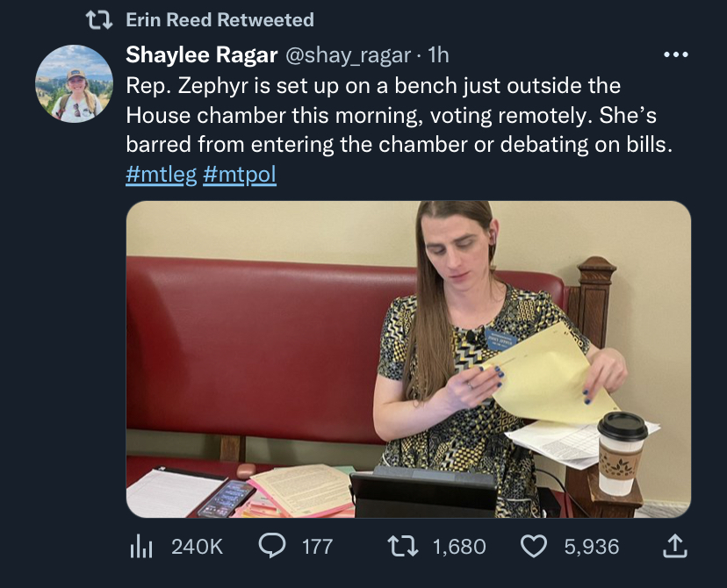Enlarge the photo of Rep. Zephyr on the bench
This screenshot has height=588, width=727.
pyautogui.click(x=408, y=359)
